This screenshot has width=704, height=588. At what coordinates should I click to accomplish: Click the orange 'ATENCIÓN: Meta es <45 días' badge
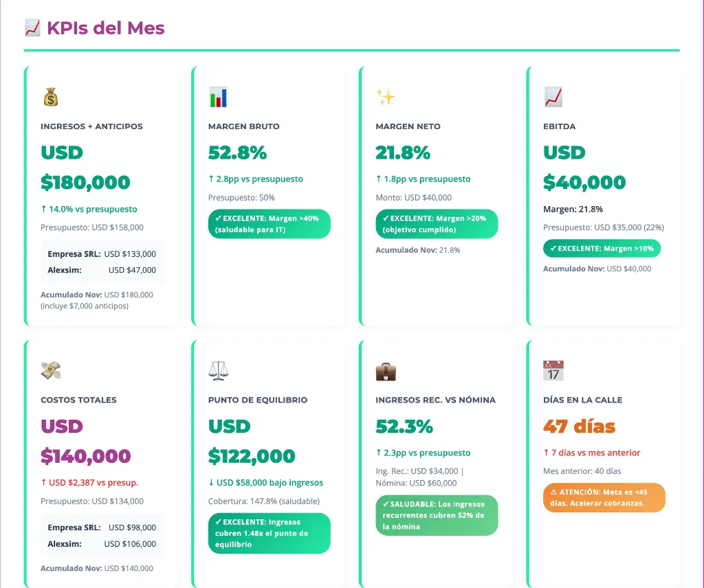pos(604,497)
